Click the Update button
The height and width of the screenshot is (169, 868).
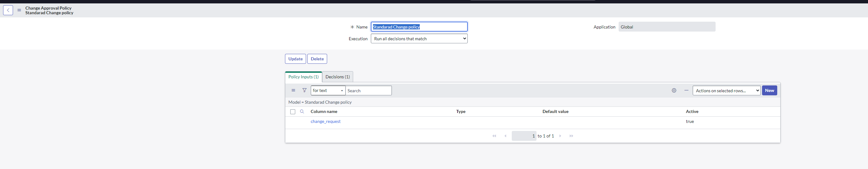[295, 59]
